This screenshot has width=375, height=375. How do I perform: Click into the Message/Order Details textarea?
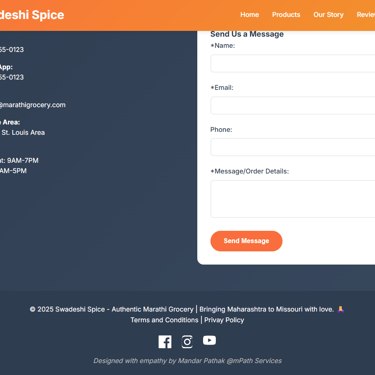[293, 199]
